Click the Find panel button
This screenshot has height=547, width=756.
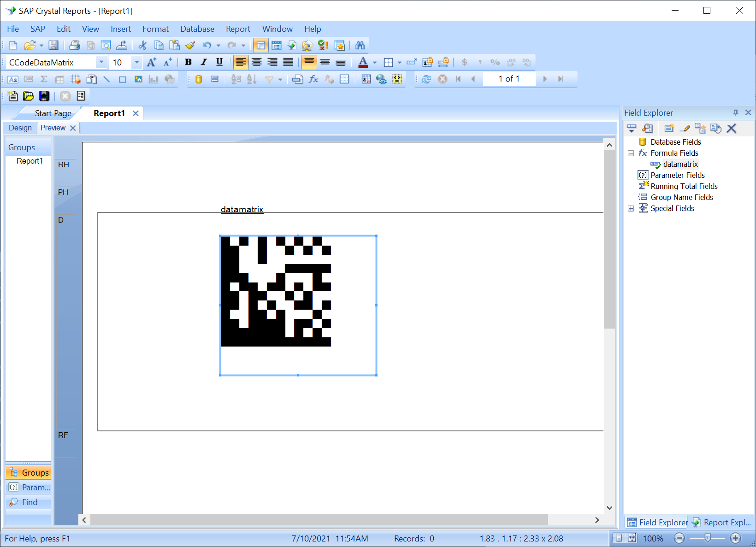click(29, 502)
